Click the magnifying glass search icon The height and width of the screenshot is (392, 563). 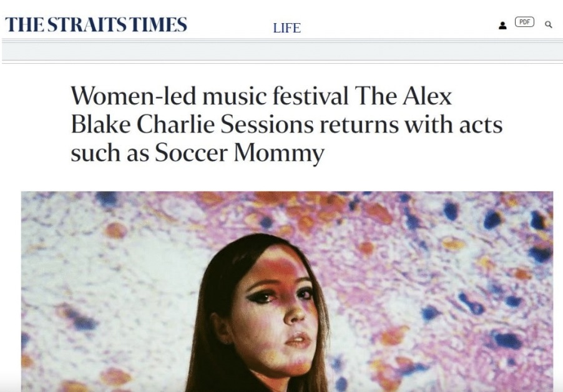click(x=548, y=24)
